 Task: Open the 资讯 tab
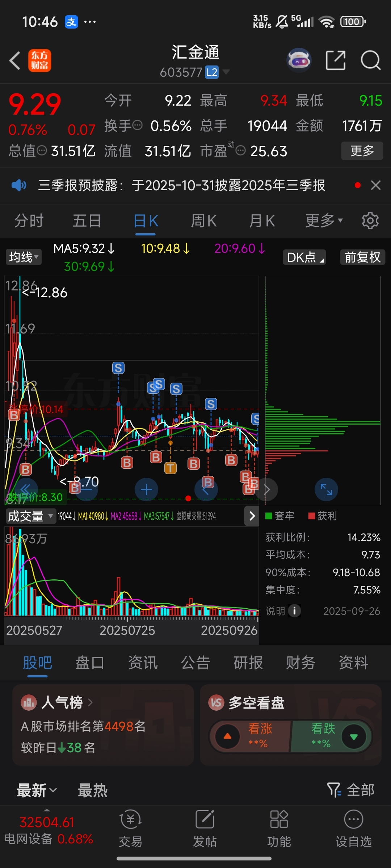pyautogui.click(x=143, y=663)
